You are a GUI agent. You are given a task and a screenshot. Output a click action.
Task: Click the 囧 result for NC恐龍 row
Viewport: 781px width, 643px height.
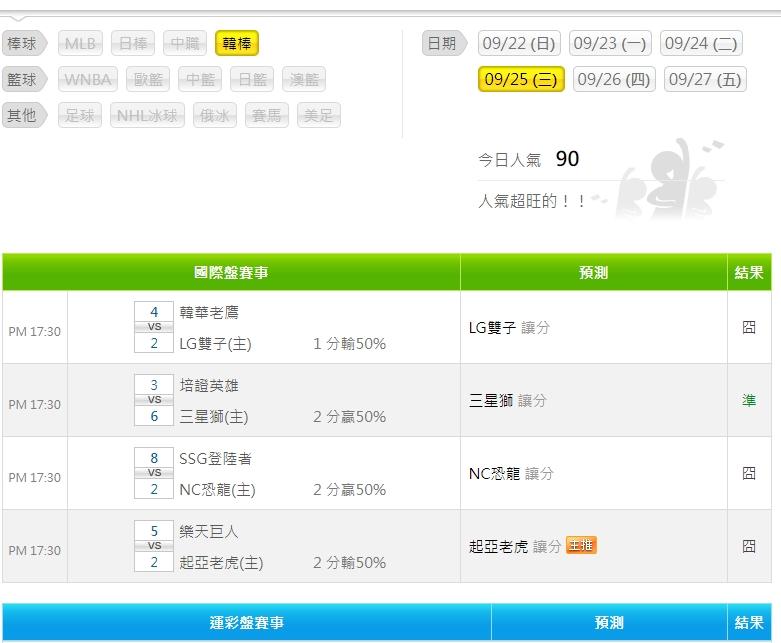[749, 473]
